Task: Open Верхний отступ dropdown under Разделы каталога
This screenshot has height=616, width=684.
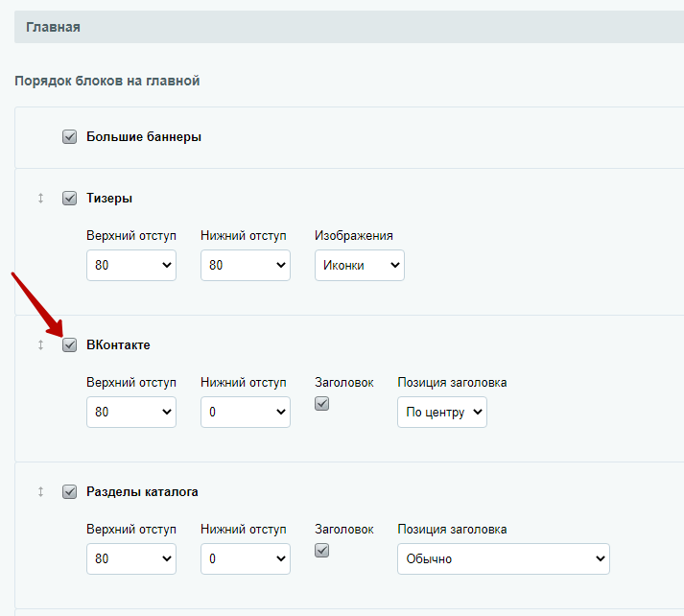Action: click(131, 558)
